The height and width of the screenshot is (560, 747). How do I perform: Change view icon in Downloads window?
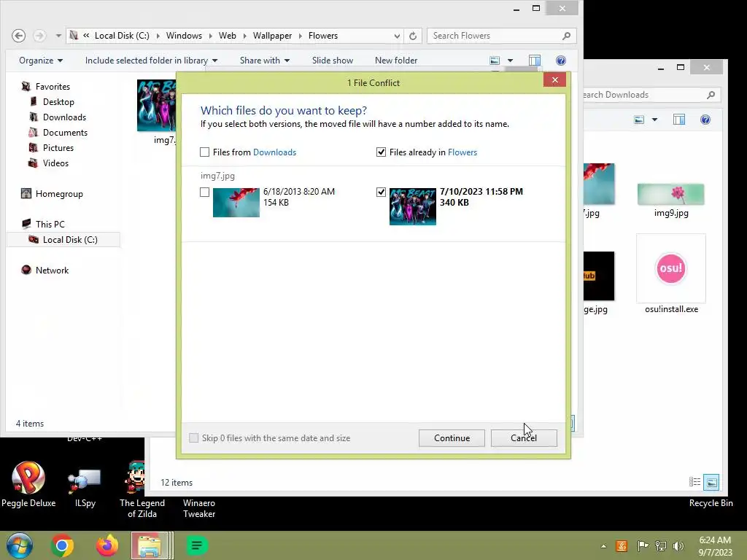click(x=639, y=120)
